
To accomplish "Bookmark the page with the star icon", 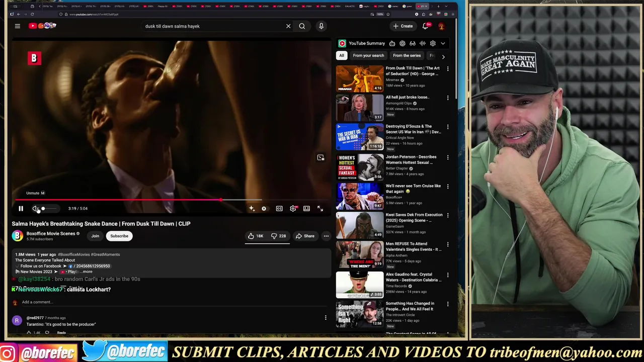I will (x=388, y=14).
